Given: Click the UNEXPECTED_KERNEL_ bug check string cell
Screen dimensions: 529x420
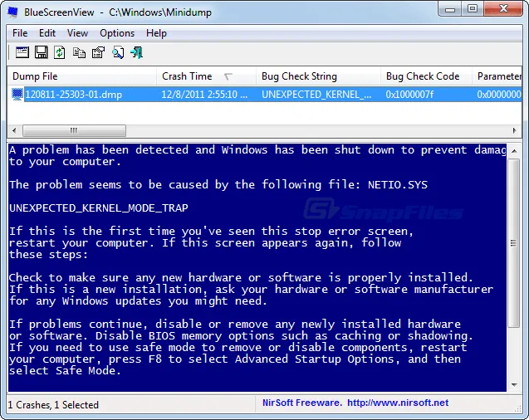Looking at the screenshot, I should [316, 95].
